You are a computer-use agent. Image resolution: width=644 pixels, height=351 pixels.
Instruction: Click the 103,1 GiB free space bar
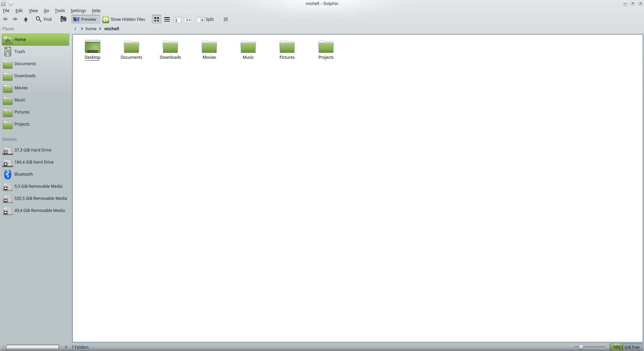pyautogui.click(x=626, y=347)
